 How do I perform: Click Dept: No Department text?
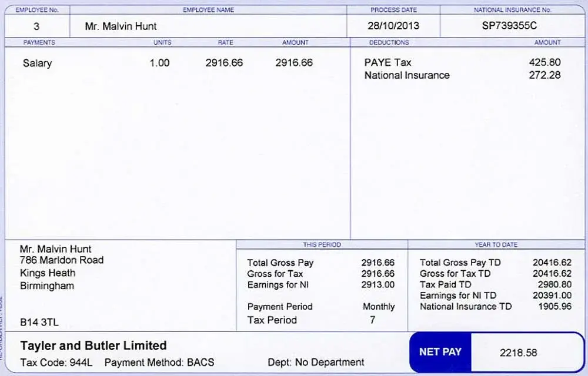pos(316,362)
